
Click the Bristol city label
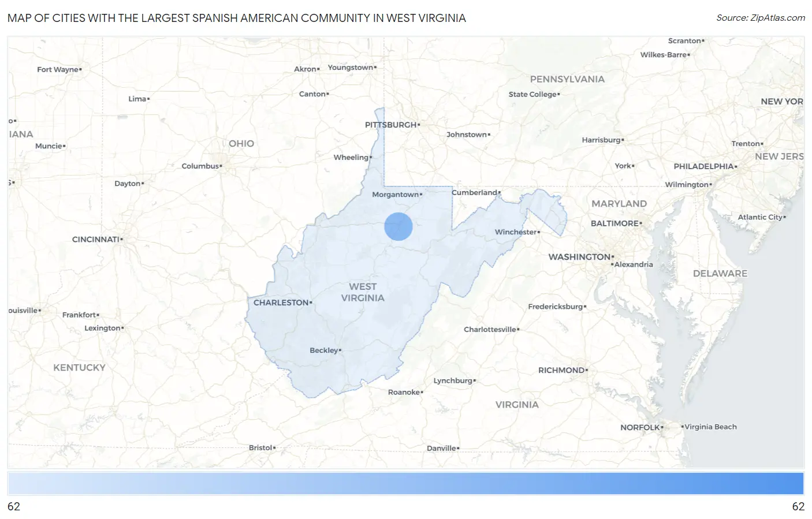tap(260, 447)
